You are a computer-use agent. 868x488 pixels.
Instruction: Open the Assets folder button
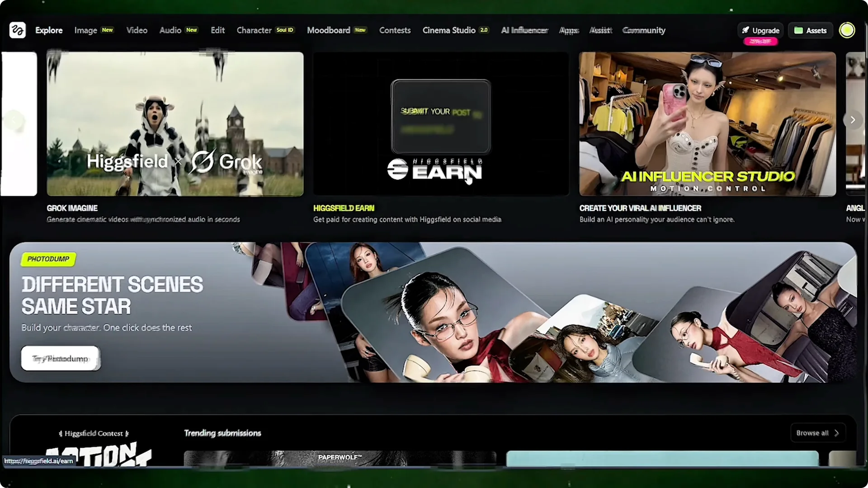(x=811, y=30)
